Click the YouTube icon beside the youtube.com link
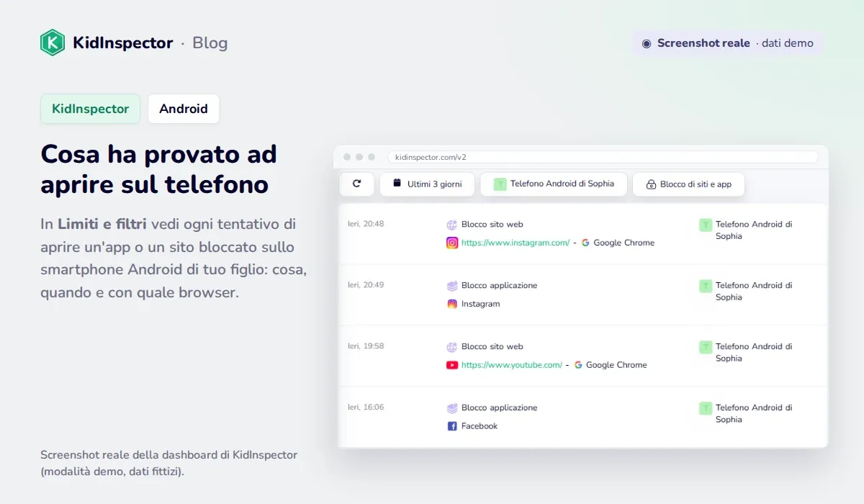 [452, 366]
